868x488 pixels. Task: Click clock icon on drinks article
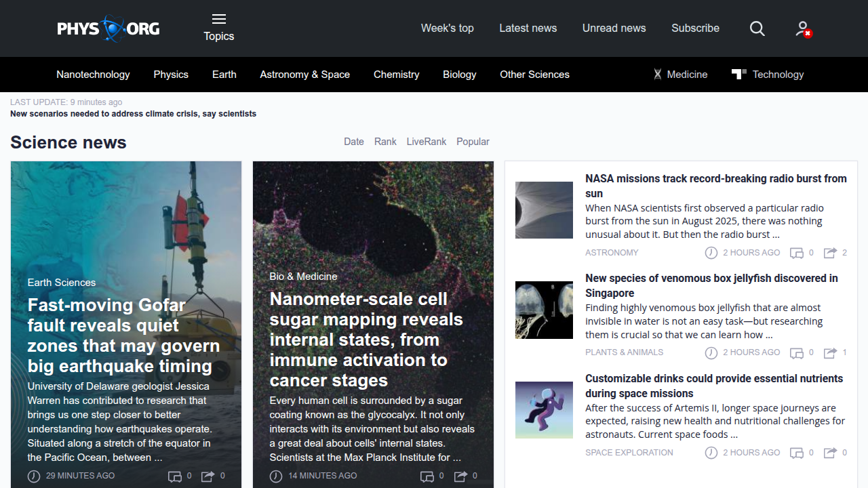(711, 453)
